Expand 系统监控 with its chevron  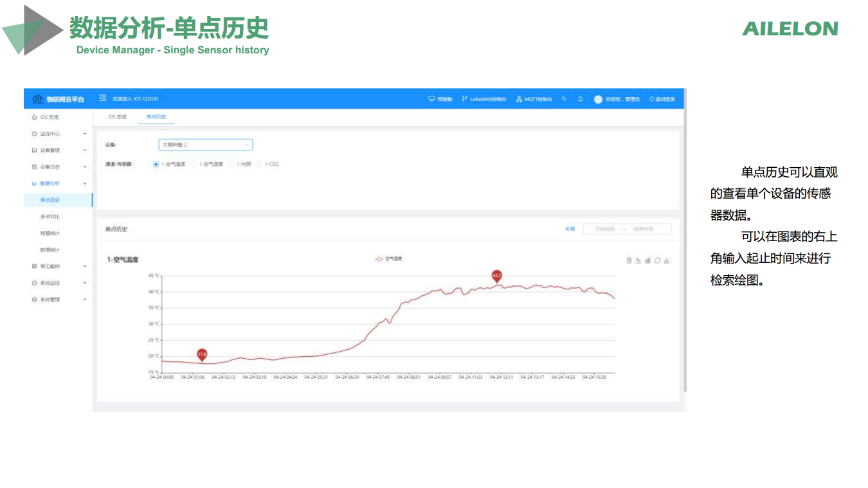click(85, 283)
